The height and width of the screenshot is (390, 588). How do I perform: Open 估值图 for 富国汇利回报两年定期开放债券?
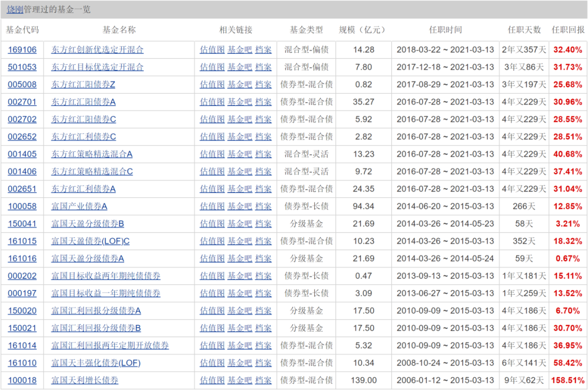(212, 345)
